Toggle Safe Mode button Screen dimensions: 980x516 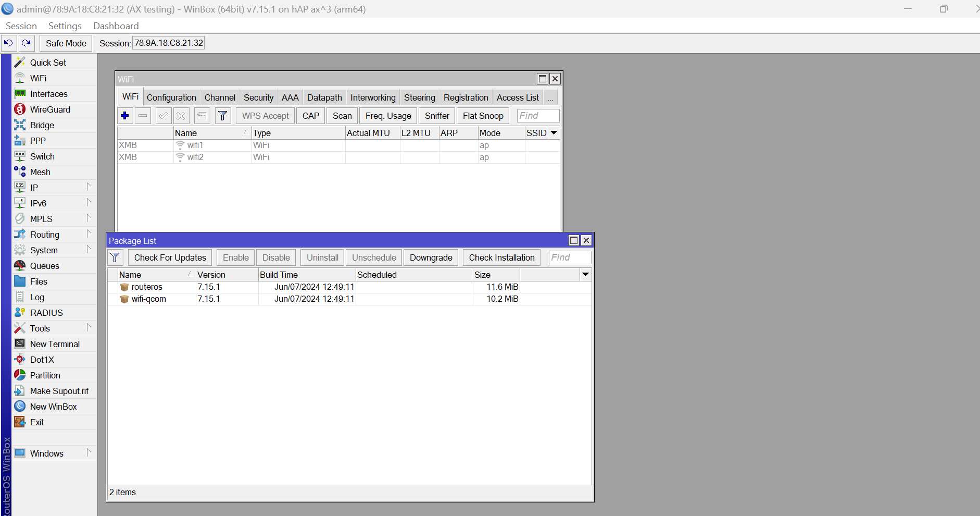pos(66,43)
